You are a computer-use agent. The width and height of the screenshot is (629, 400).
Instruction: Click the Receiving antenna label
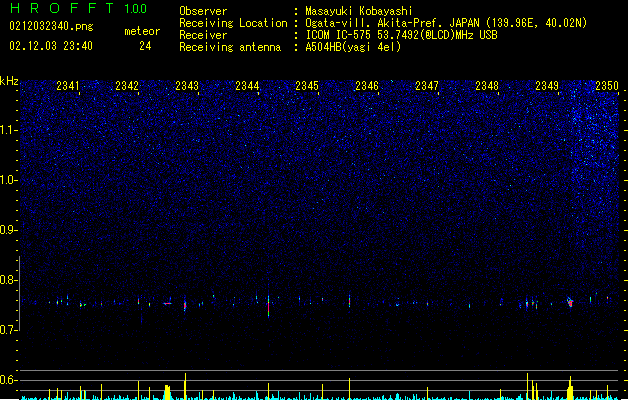(230, 47)
